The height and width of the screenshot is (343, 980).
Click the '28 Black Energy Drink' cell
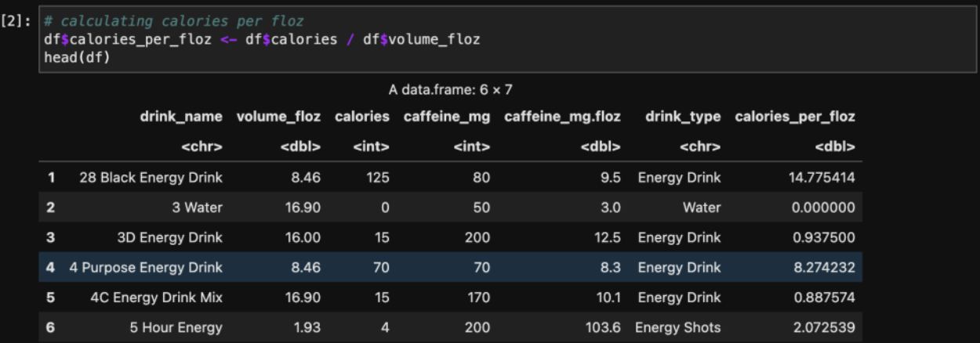(x=151, y=178)
